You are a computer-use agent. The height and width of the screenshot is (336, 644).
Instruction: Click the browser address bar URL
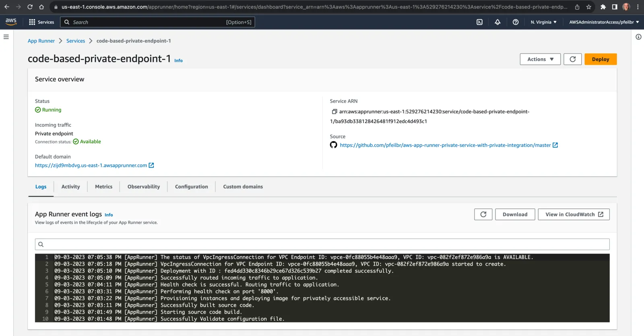click(x=314, y=7)
